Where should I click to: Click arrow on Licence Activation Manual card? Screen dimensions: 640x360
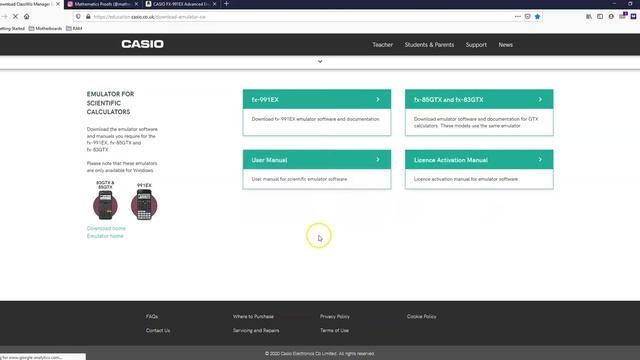coord(540,160)
